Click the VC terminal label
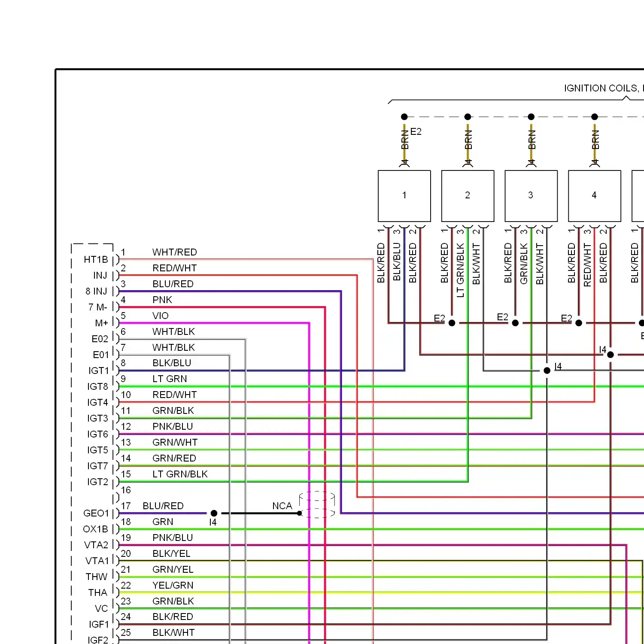This screenshot has width=644, height=644. (x=101, y=609)
